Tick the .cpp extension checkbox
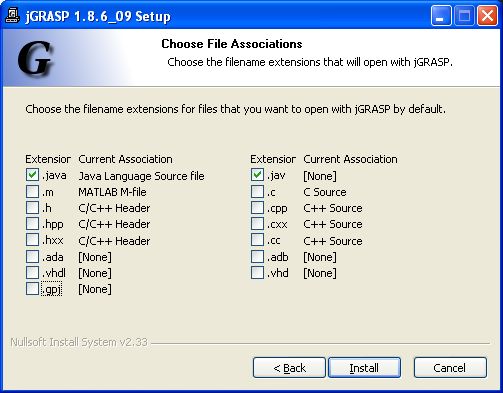The height and width of the screenshot is (393, 503). pyautogui.click(x=257, y=207)
